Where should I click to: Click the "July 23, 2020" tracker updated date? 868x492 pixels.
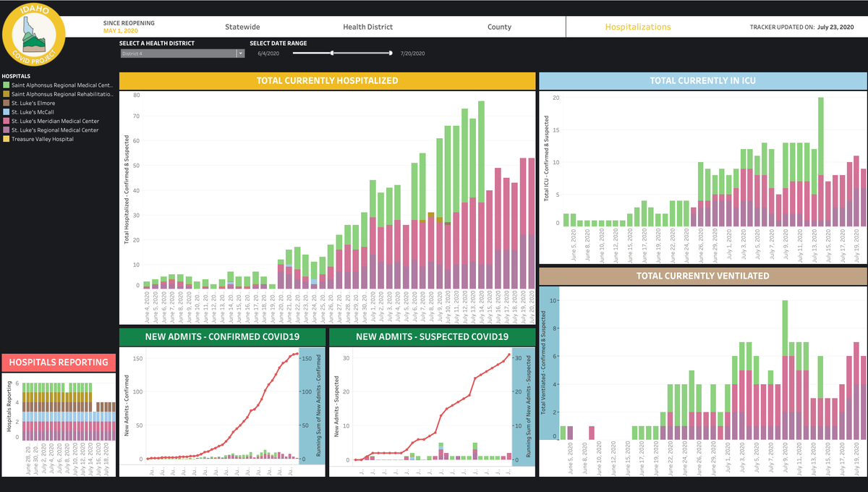835,27
